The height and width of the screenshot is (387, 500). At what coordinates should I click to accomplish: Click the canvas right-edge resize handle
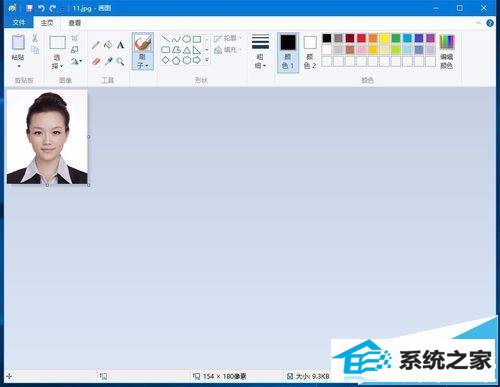point(89,137)
